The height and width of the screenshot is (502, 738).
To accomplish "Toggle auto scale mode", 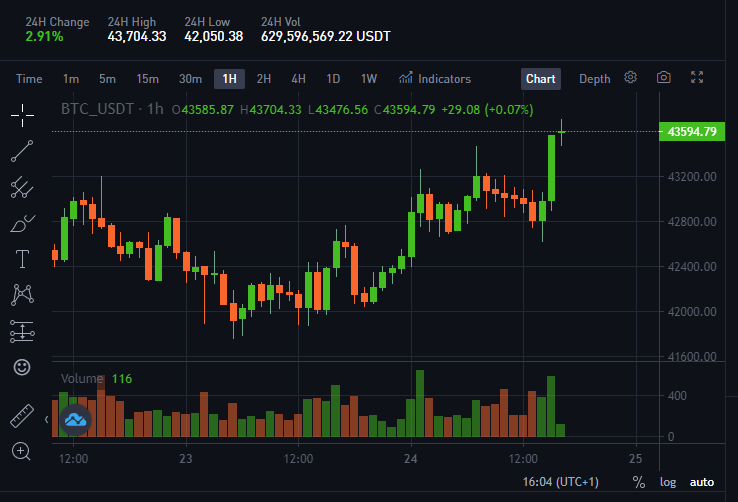I will click(x=702, y=482).
